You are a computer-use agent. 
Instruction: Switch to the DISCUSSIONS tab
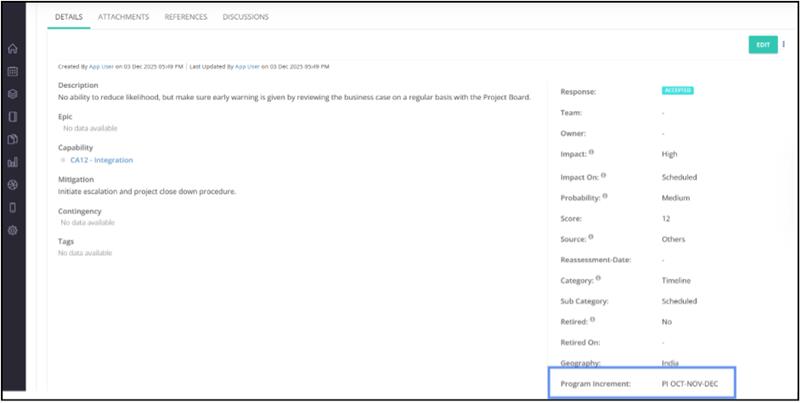(245, 17)
